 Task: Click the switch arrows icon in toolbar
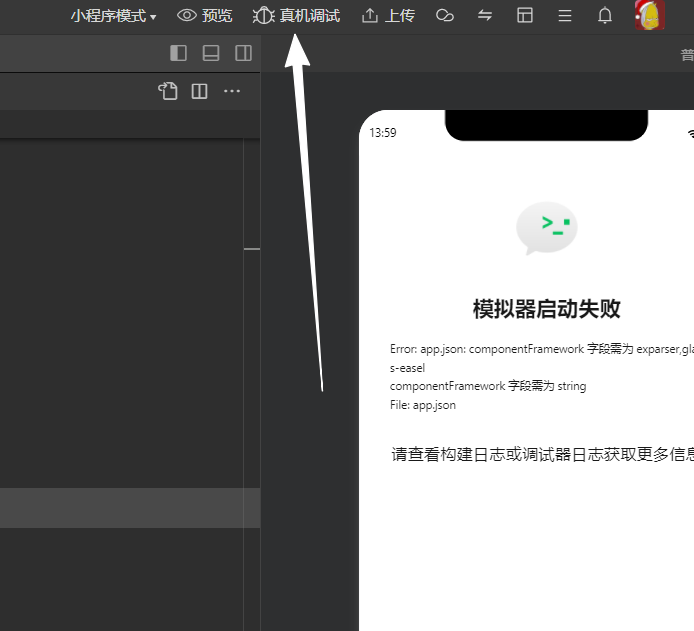pos(485,16)
